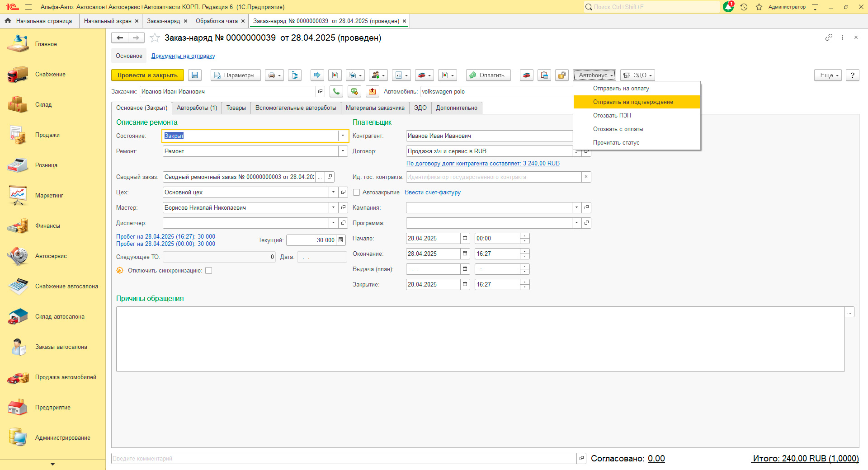Click the report chart toolbar icon

coord(335,75)
